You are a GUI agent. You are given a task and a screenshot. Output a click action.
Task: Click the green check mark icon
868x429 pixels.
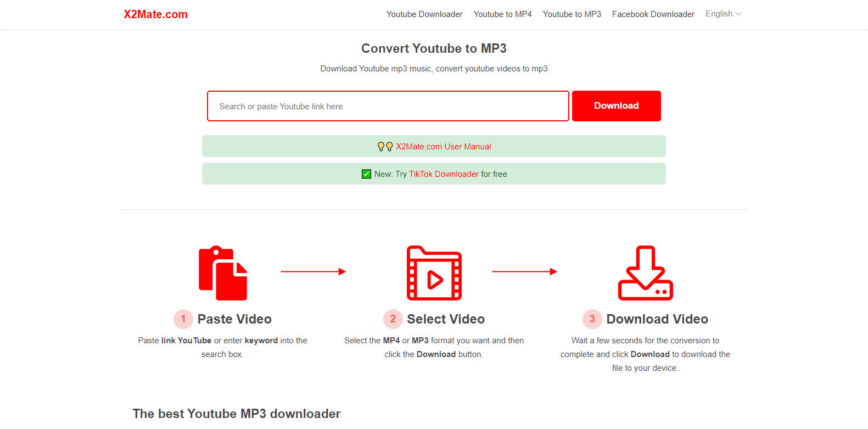(367, 174)
